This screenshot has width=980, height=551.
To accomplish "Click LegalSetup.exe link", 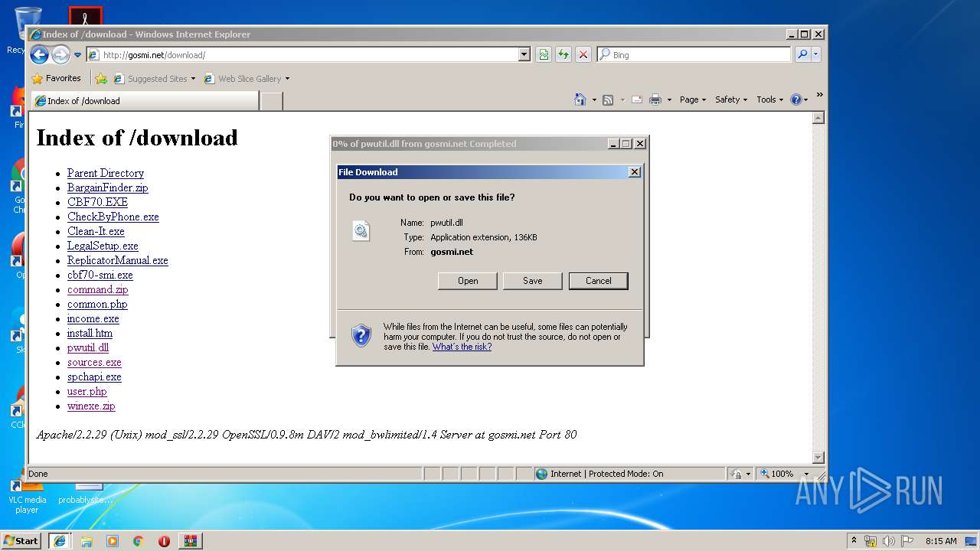I will 103,246.
